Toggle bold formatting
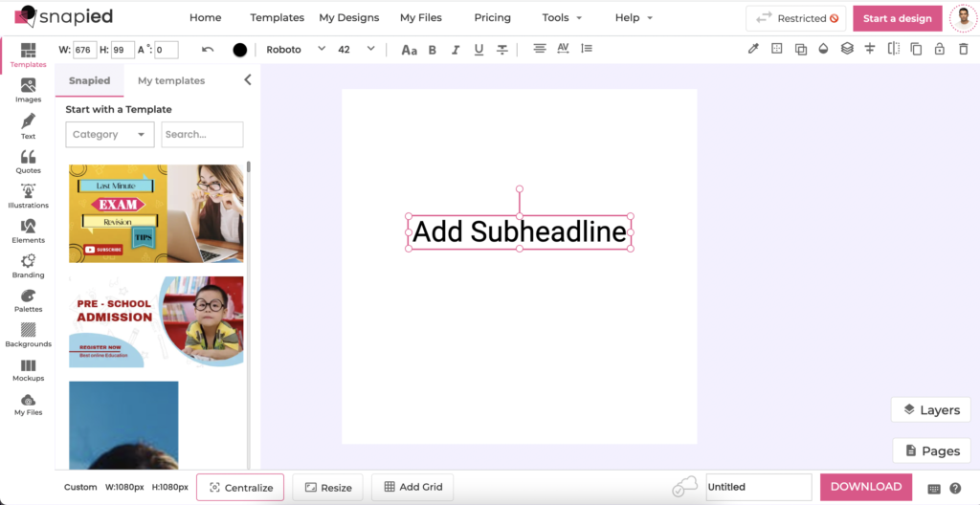 tap(432, 50)
